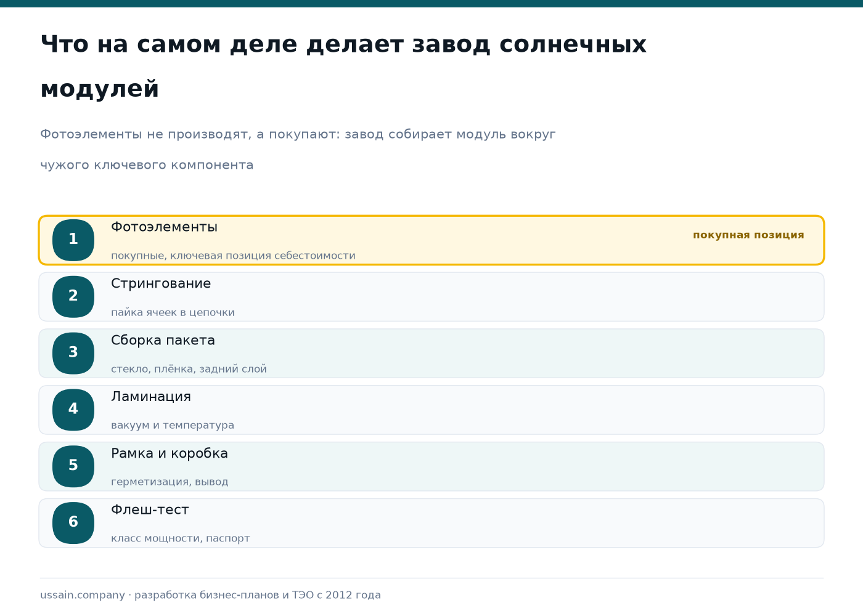The image size is (863, 616).
Task: Click the text «покупные, ключевая позиция себестоимости»
Action: (233, 256)
